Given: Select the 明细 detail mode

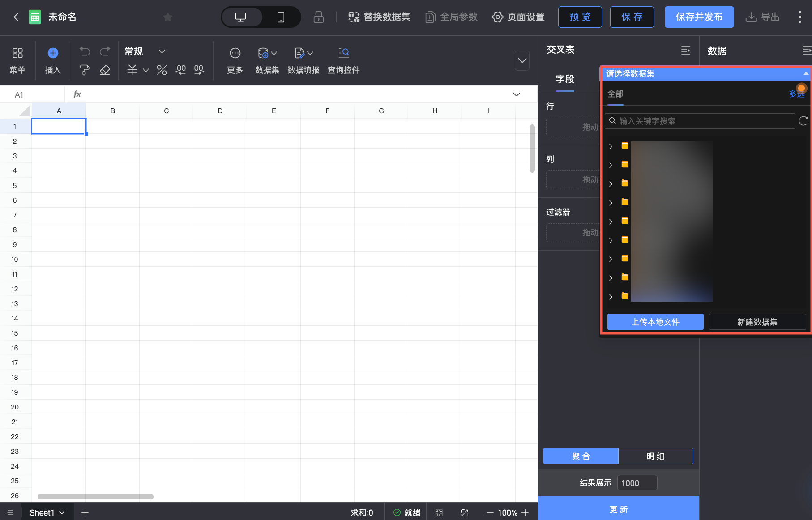Looking at the screenshot, I should coord(656,456).
